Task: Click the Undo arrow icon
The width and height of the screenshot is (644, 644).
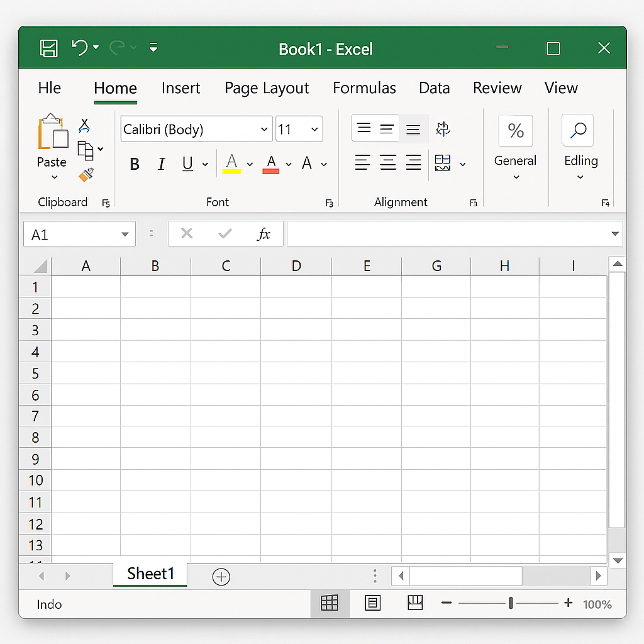Action: [80, 48]
